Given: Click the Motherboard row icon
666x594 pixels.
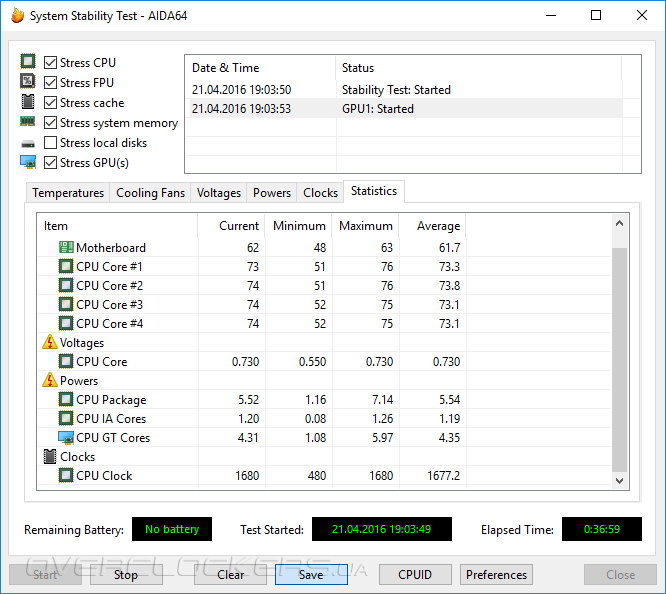Looking at the screenshot, I should pos(66,247).
